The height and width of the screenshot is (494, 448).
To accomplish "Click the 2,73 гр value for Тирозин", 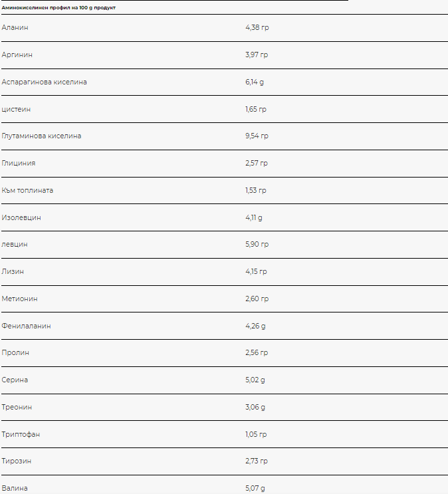I will click(257, 461).
